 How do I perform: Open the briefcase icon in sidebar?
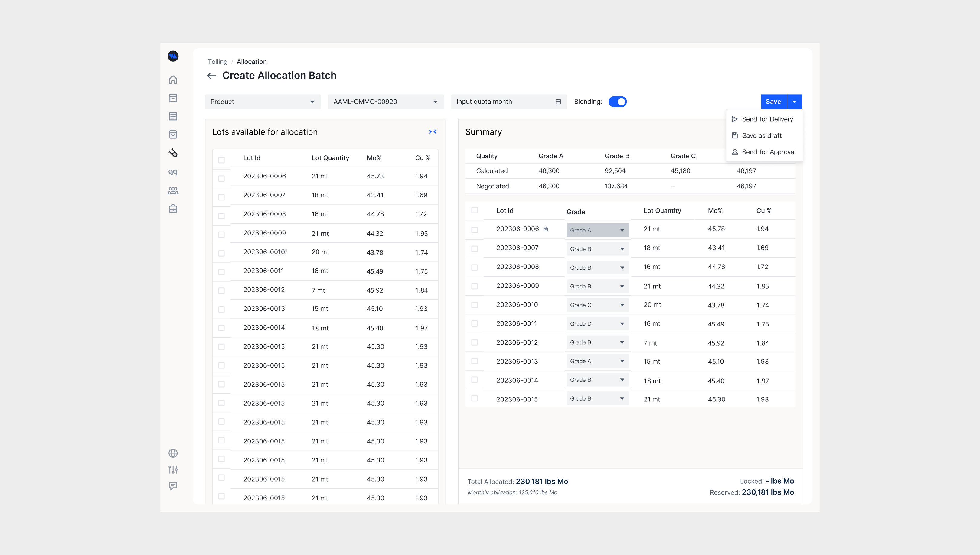tap(174, 209)
